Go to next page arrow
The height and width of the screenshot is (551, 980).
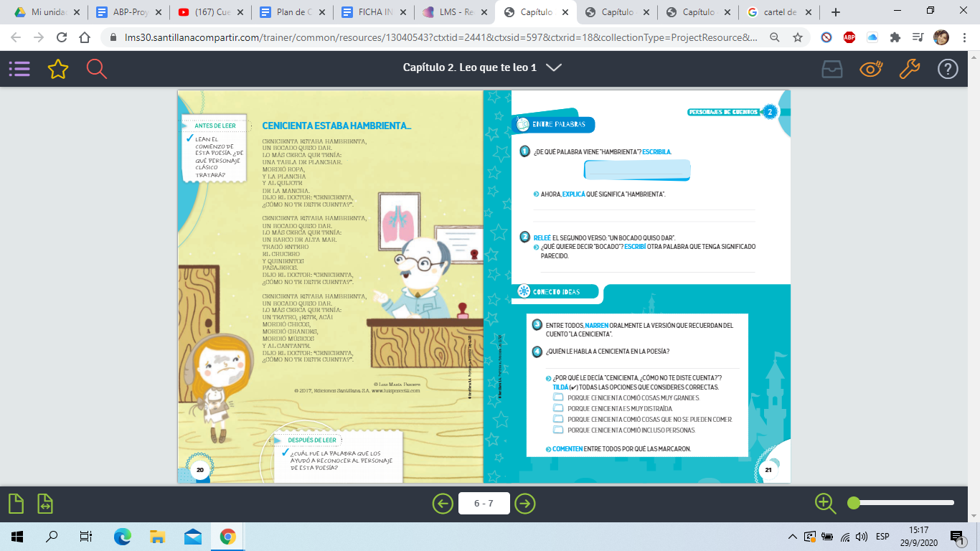(525, 504)
